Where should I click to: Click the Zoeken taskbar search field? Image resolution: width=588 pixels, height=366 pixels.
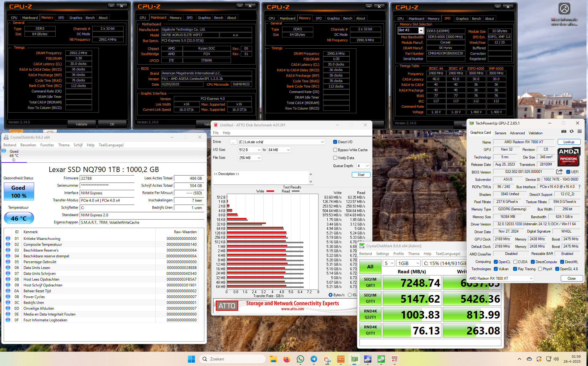[x=233, y=359]
